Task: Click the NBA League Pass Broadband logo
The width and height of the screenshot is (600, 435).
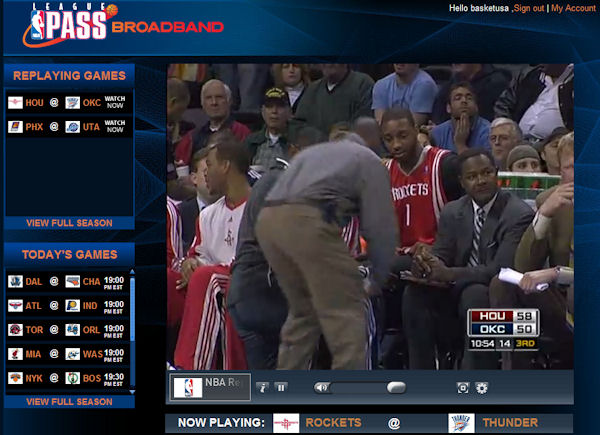Action: coord(123,25)
